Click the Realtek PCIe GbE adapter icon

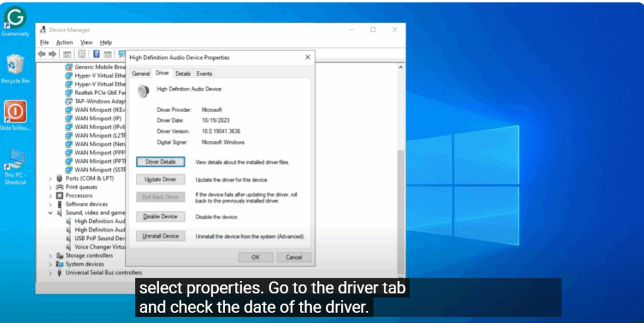69,93
